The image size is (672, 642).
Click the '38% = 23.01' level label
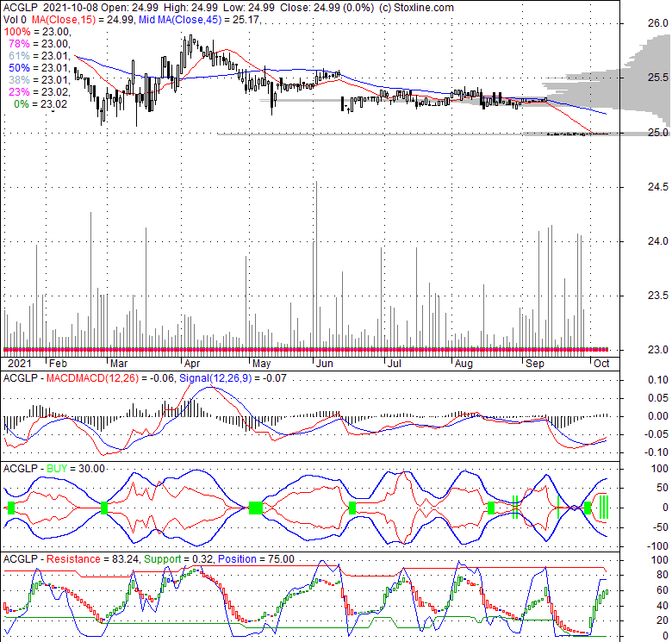[39, 80]
